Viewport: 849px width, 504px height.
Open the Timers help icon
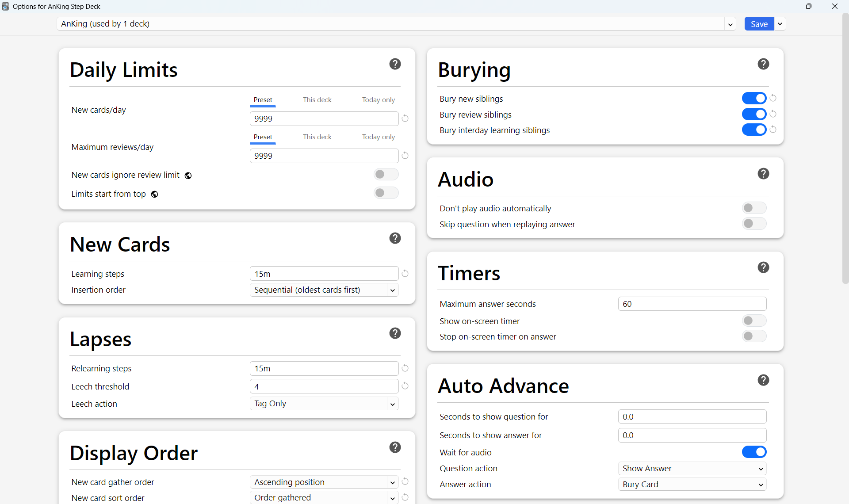pos(763,267)
